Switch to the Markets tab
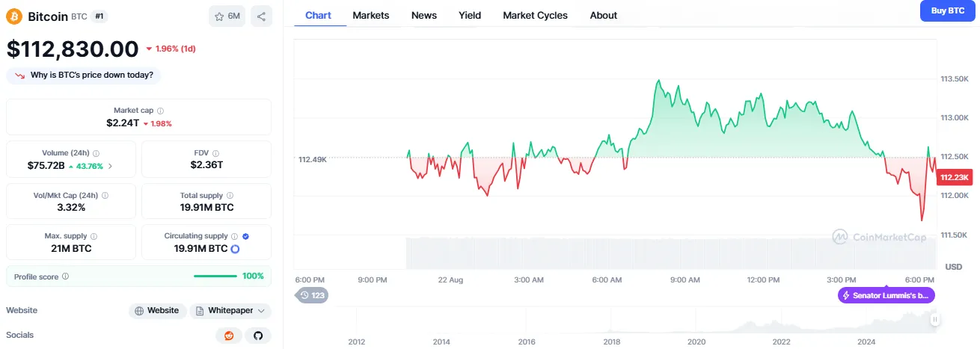 click(371, 15)
